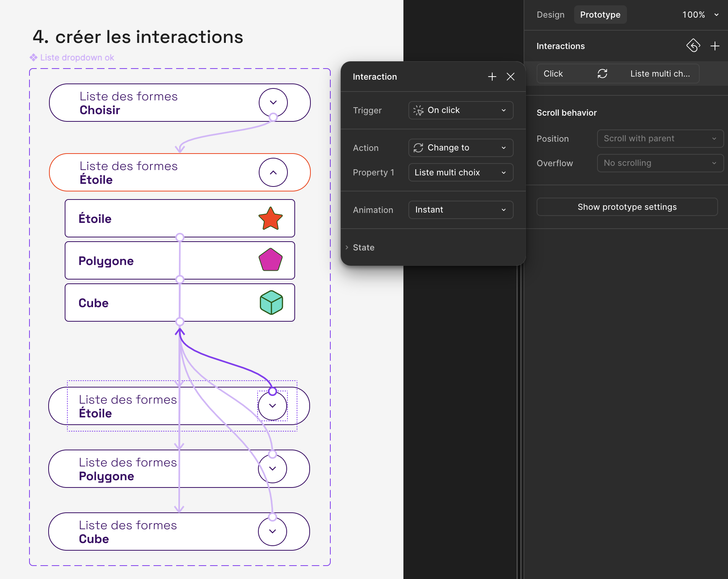Select the Click interaction row for Liste multi choix
This screenshot has width=728, height=579.
click(x=617, y=74)
